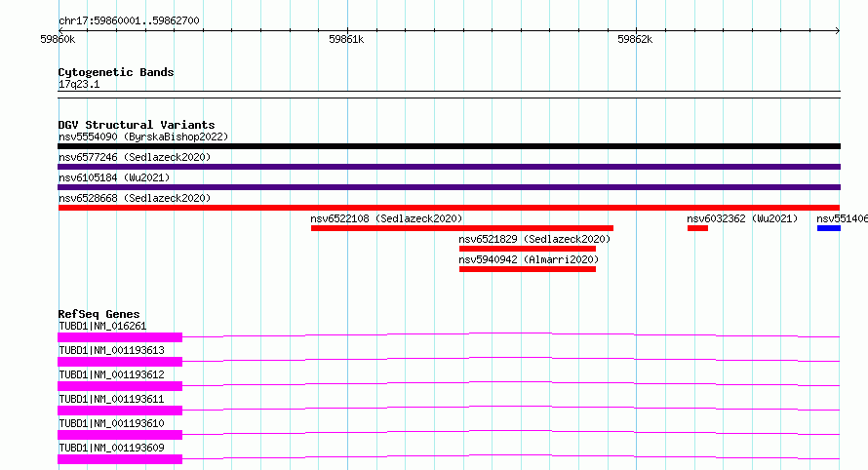
Task: Select the purple nsv6577246 variant bar
Action: [x=449, y=167]
